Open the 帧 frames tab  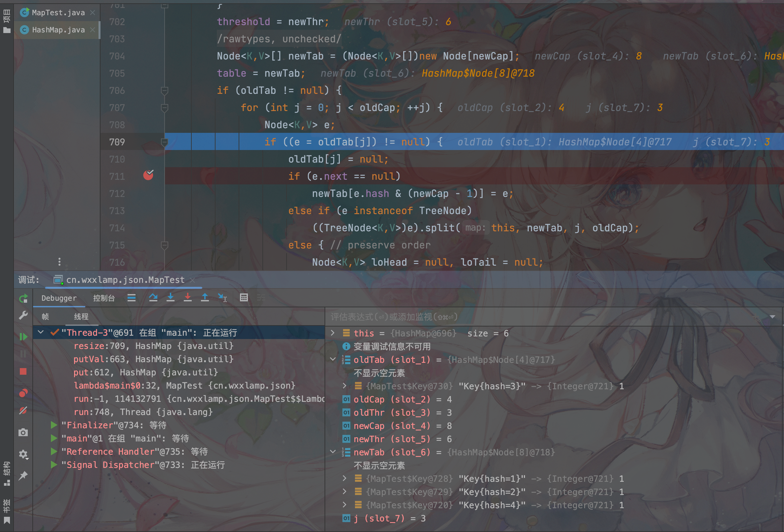click(45, 317)
